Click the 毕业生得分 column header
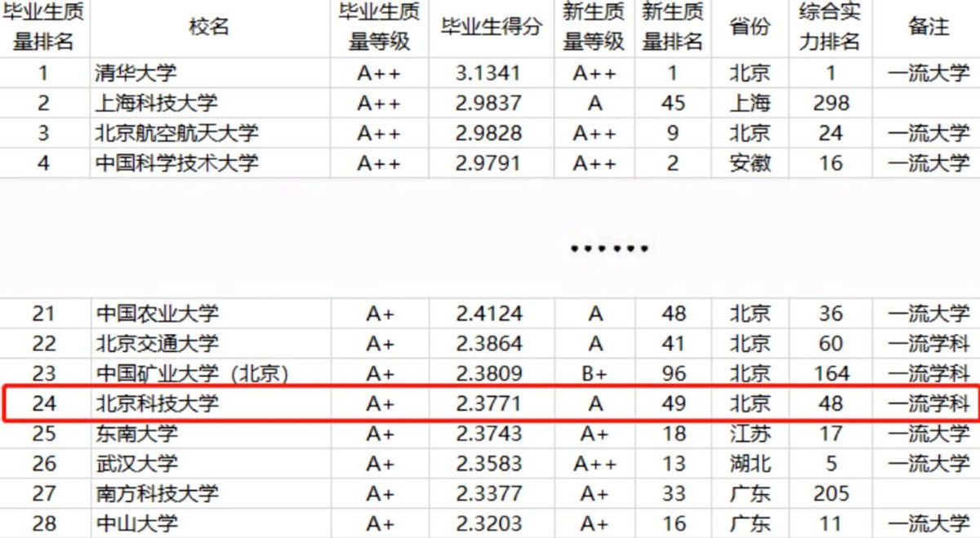This screenshot has height=538, width=980. [491, 26]
